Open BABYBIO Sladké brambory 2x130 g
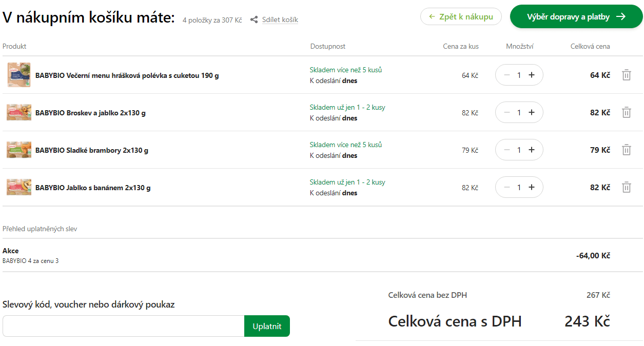The height and width of the screenshot is (346, 644). click(92, 150)
